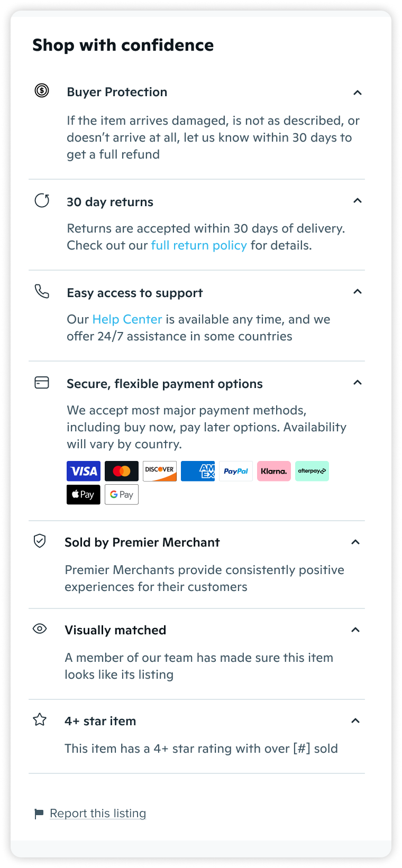Open the Help Center link
Screen dimensions: 402x868
(x=127, y=319)
